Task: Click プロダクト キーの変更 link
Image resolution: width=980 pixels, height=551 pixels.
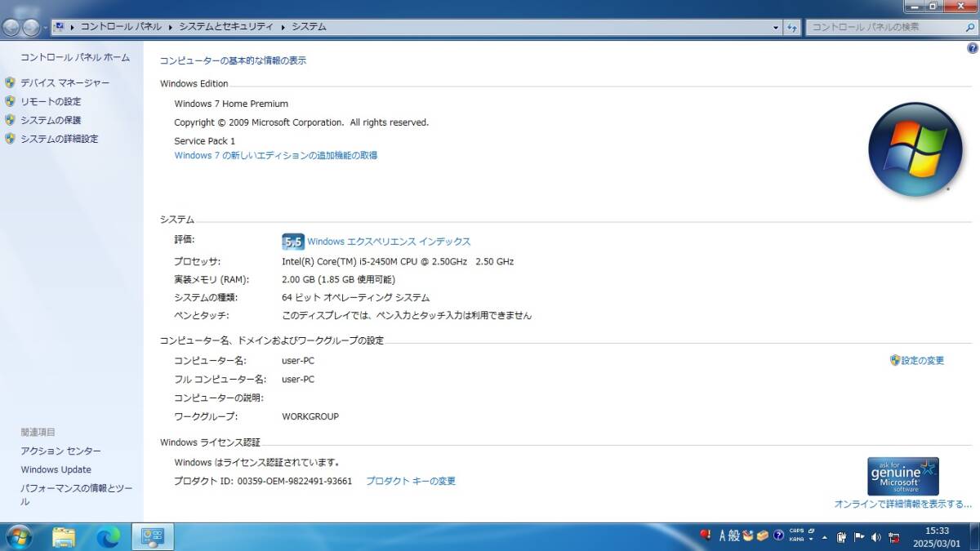Action: [411, 481]
